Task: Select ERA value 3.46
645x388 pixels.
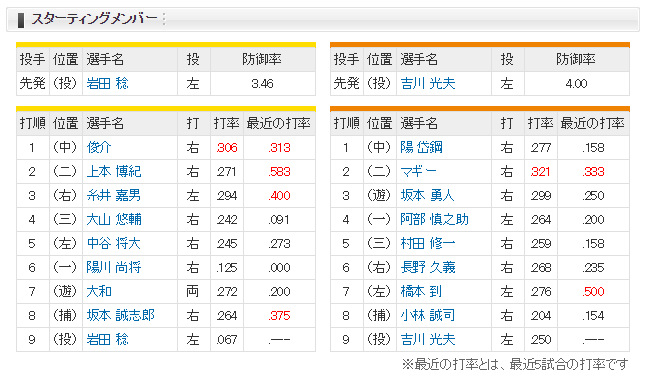Action: 262,84
